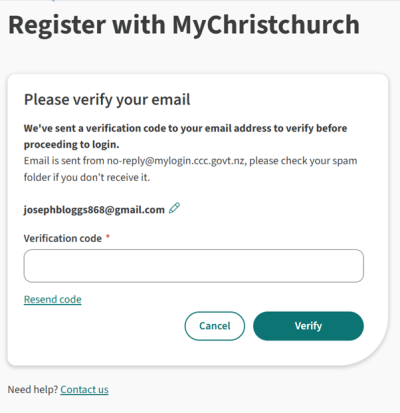
Task: Click the Need help? text
Action: pos(33,389)
